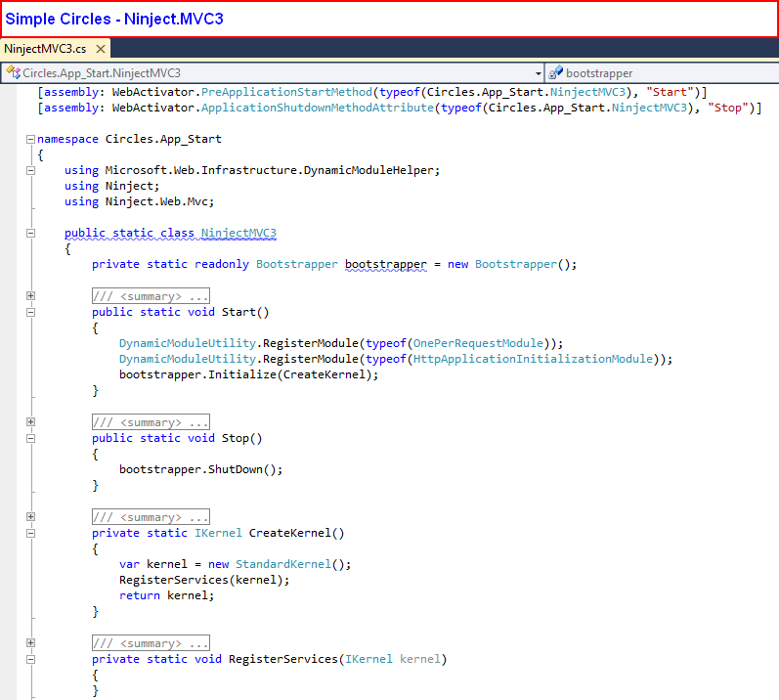Click bootstrapper.Initialize(CreateKernel) statement
The image size is (779, 700).
tap(249, 374)
